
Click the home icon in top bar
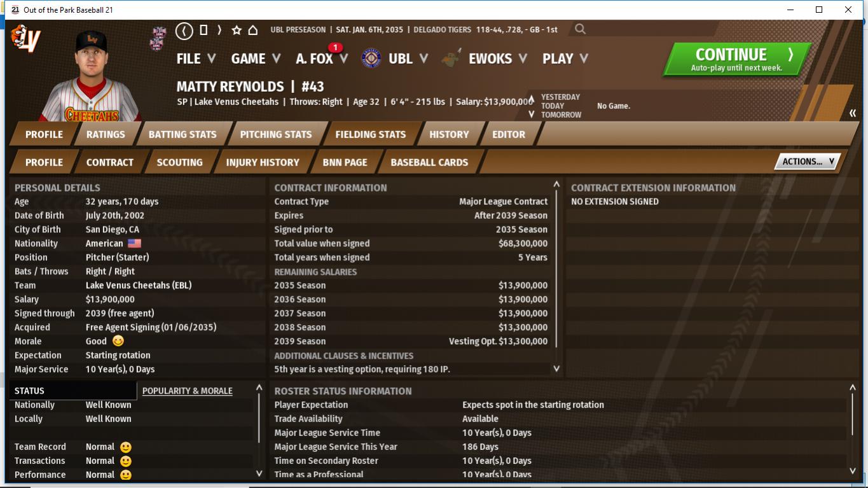coord(252,30)
